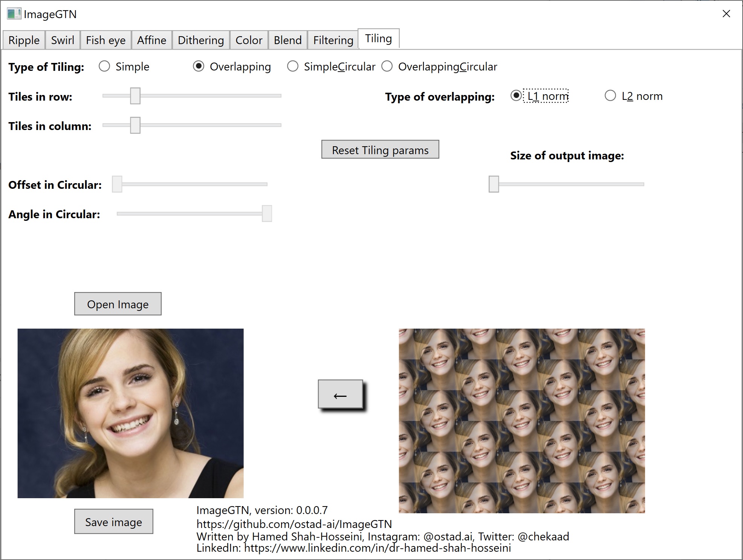The width and height of the screenshot is (743, 560).
Task: Switch to the Swirl tab
Action: [63, 40]
